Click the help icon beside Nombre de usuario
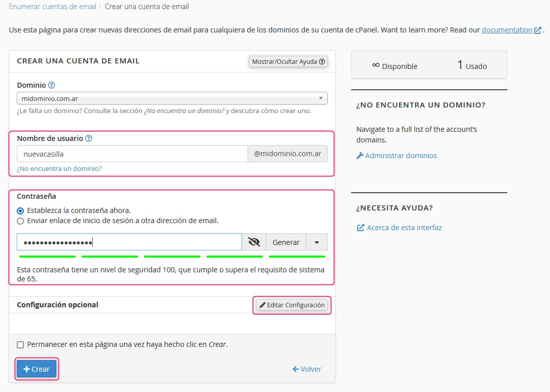The image size is (550, 392). [89, 138]
